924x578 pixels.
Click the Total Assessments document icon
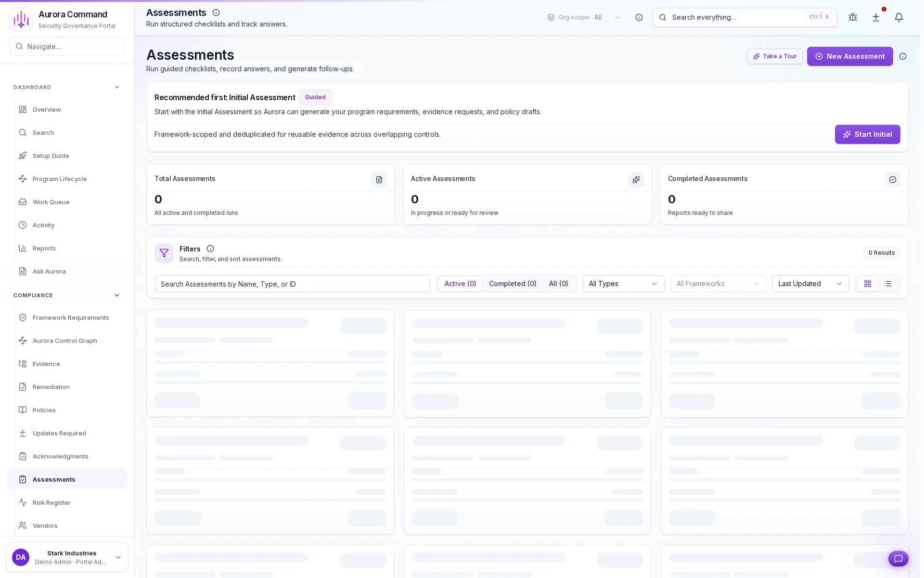tap(379, 180)
